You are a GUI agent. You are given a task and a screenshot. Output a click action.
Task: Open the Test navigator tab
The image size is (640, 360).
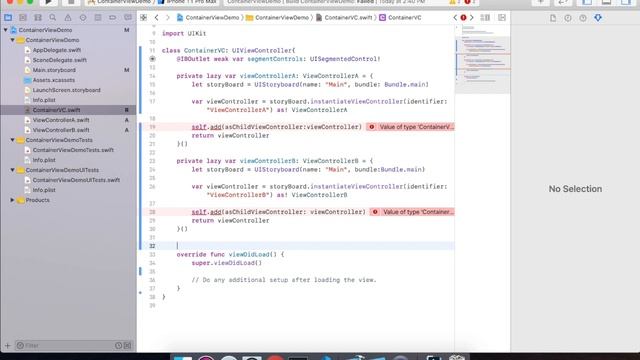[x=83, y=18]
